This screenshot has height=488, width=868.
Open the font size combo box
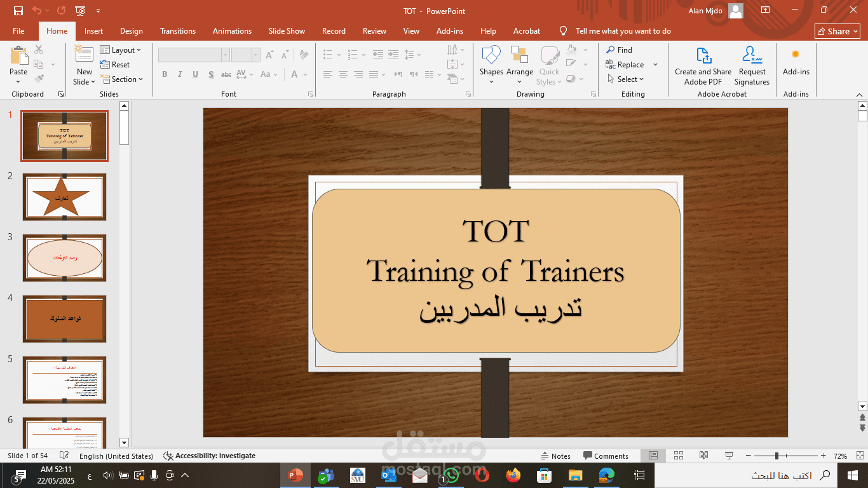pos(245,55)
